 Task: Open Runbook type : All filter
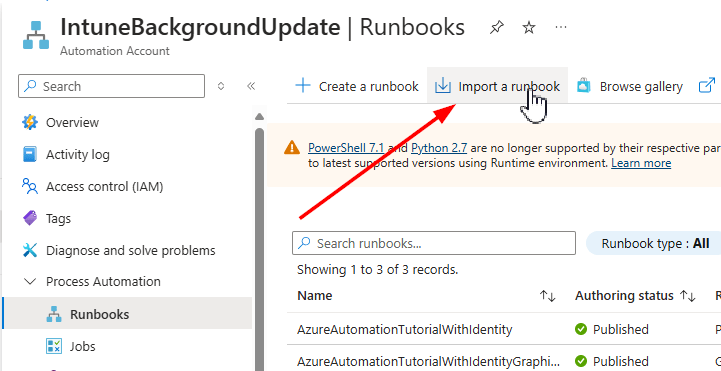pyautogui.click(x=655, y=243)
